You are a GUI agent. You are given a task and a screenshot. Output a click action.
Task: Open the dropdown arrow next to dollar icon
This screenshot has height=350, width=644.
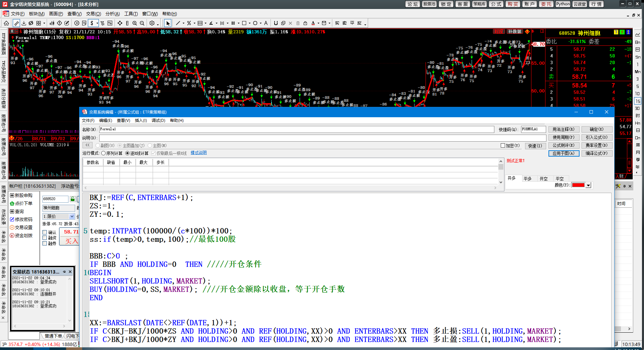click(97, 23)
